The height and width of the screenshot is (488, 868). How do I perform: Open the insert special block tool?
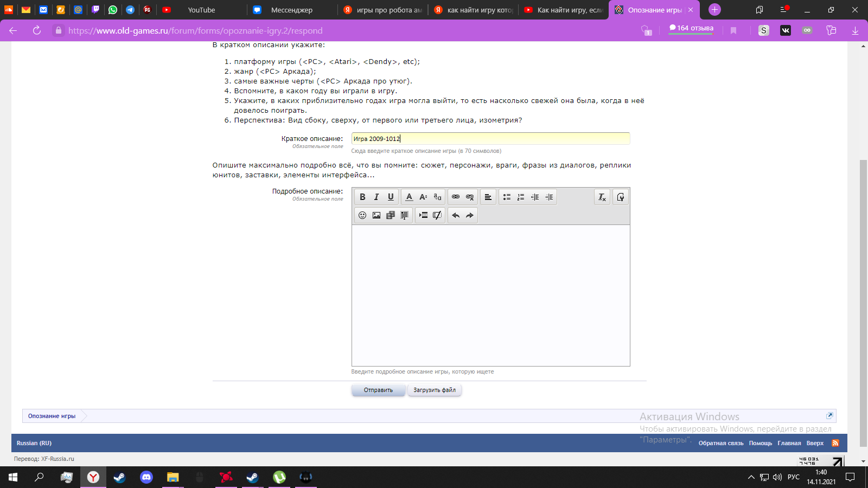[x=423, y=215]
